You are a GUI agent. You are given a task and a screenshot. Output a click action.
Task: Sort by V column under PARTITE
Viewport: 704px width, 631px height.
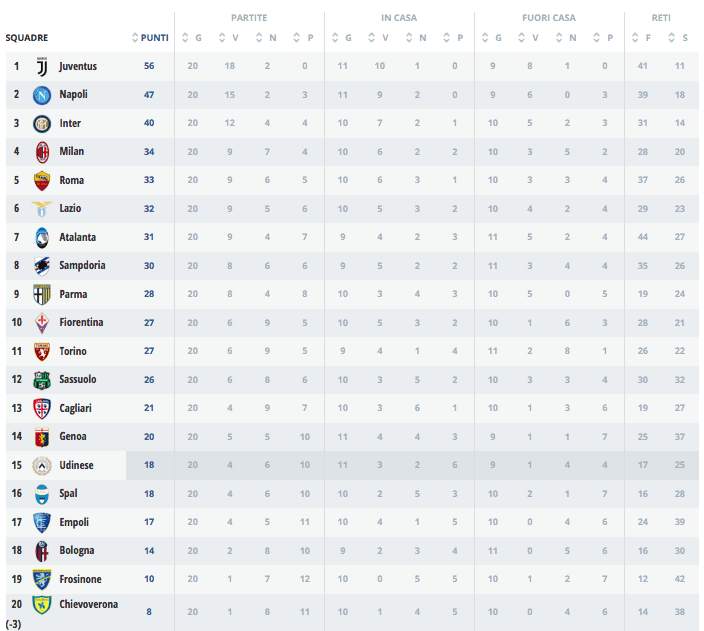[230, 38]
